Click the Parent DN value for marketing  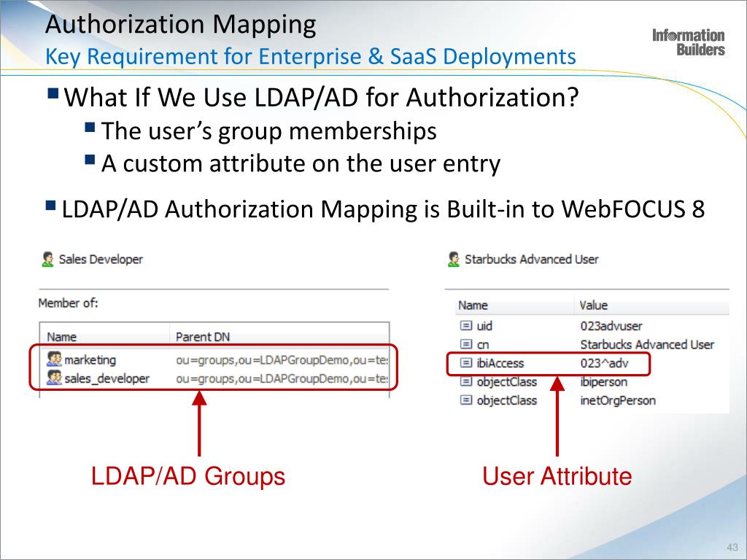click(x=282, y=360)
